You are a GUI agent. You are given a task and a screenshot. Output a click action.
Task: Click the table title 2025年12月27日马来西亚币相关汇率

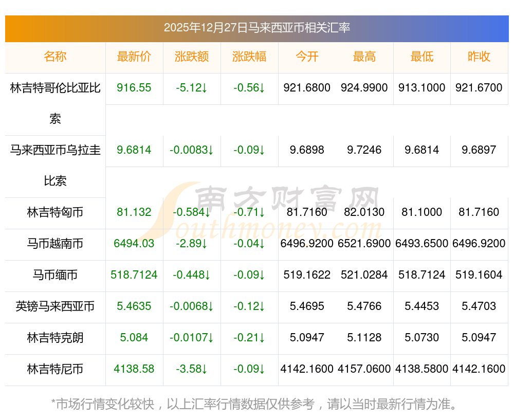click(x=257, y=28)
